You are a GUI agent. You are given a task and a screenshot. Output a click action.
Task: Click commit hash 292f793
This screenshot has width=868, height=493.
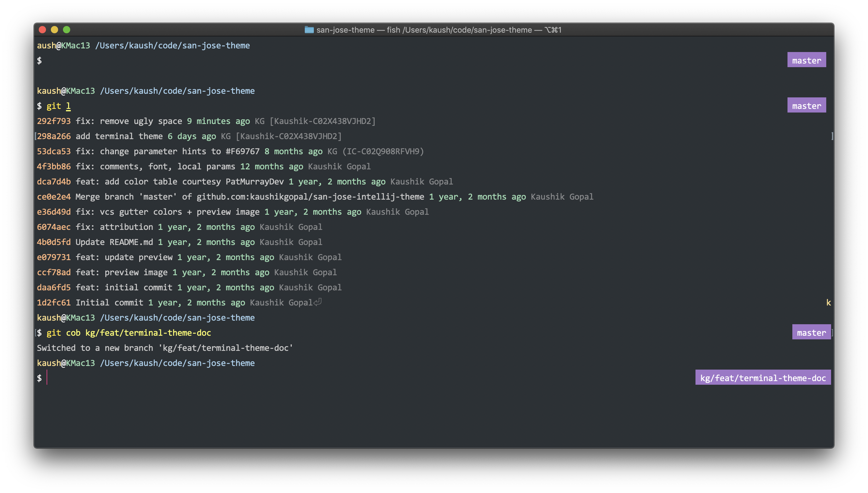pyautogui.click(x=54, y=121)
